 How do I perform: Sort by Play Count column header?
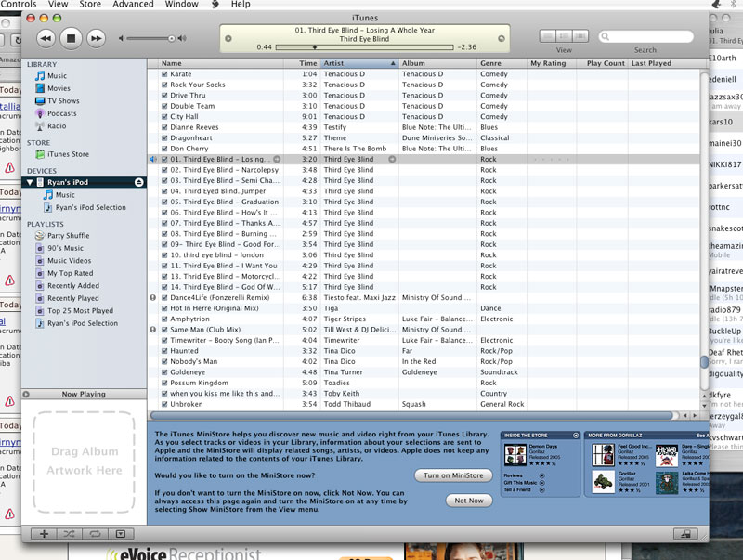[602, 63]
